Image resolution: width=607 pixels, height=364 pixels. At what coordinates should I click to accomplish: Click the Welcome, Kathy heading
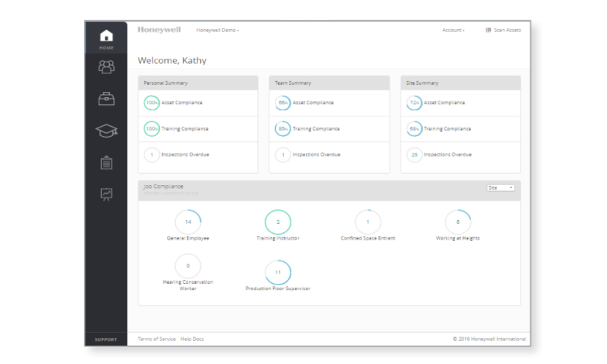click(x=172, y=60)
